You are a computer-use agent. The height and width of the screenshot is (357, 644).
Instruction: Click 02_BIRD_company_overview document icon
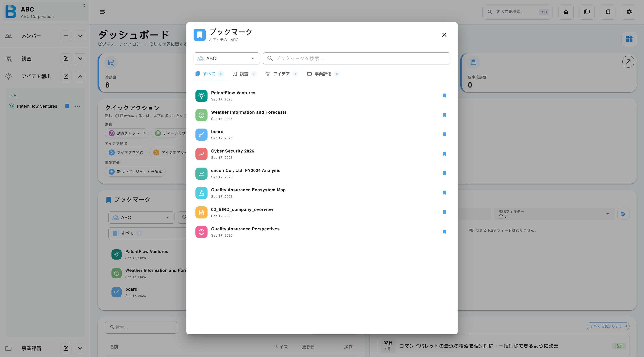coord(201,212)
